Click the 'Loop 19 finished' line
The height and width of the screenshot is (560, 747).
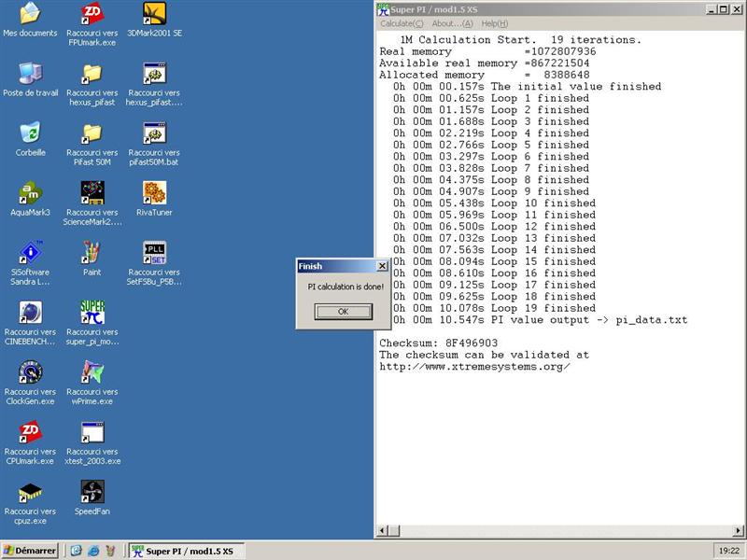point(494,308)
